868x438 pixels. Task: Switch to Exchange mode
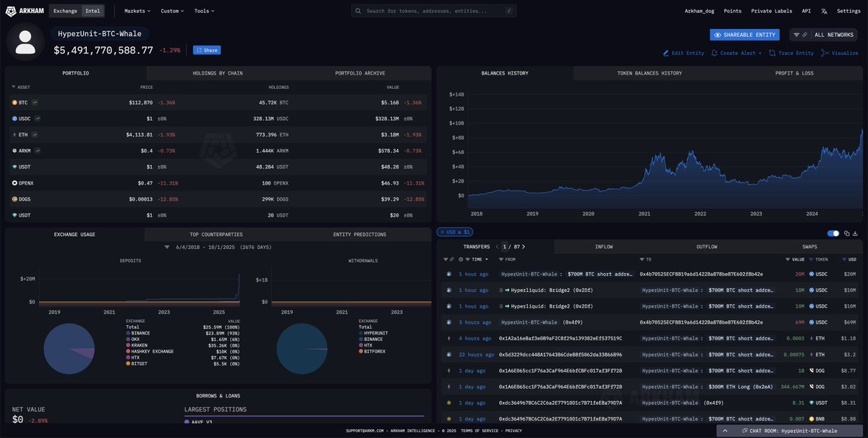click(x=67, y=11)
